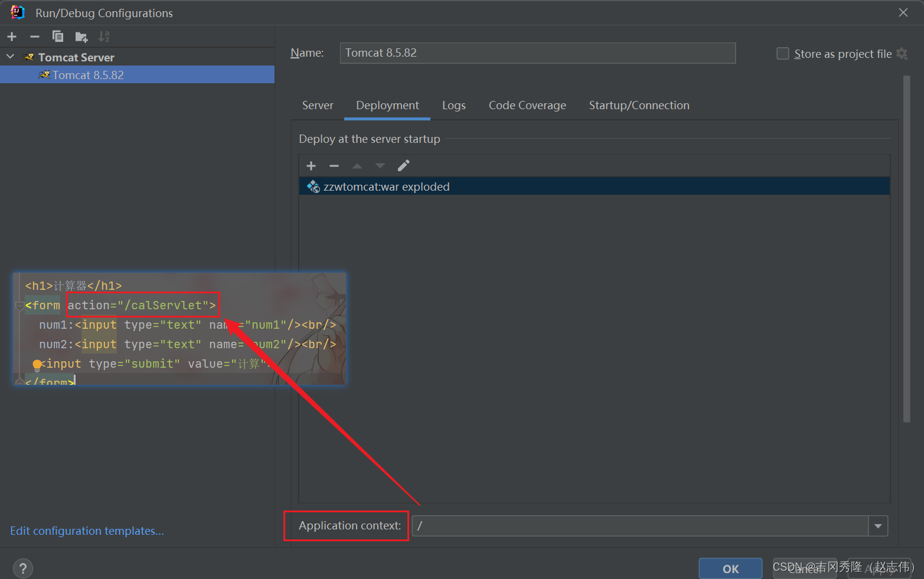This screenshot has width=924, height=579.
Task: Switch to the Server tab
Action: pyautogui.click(x=318, y=105)
